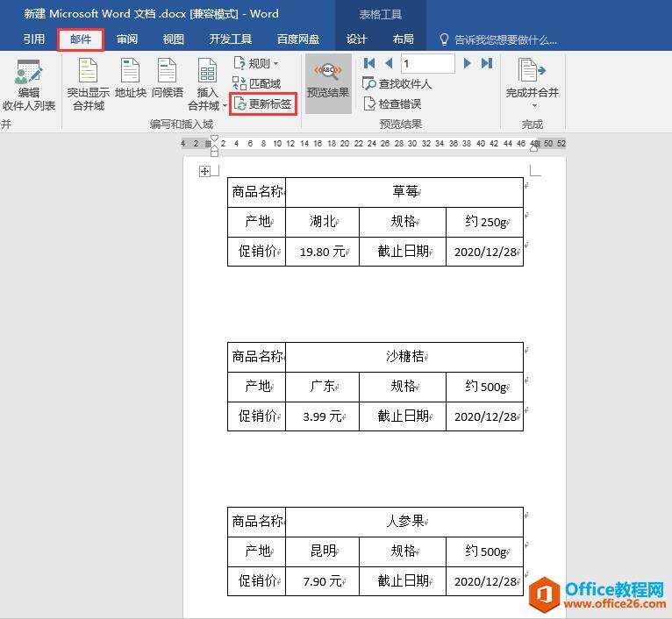Click record number input field

coord(428,64)
